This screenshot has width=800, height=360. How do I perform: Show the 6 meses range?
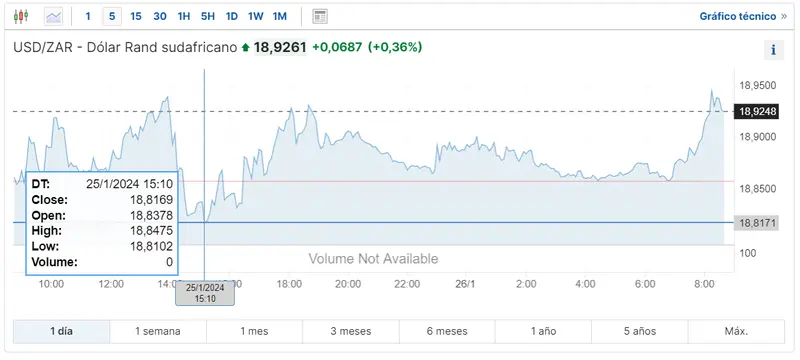[x=447, y=331]
